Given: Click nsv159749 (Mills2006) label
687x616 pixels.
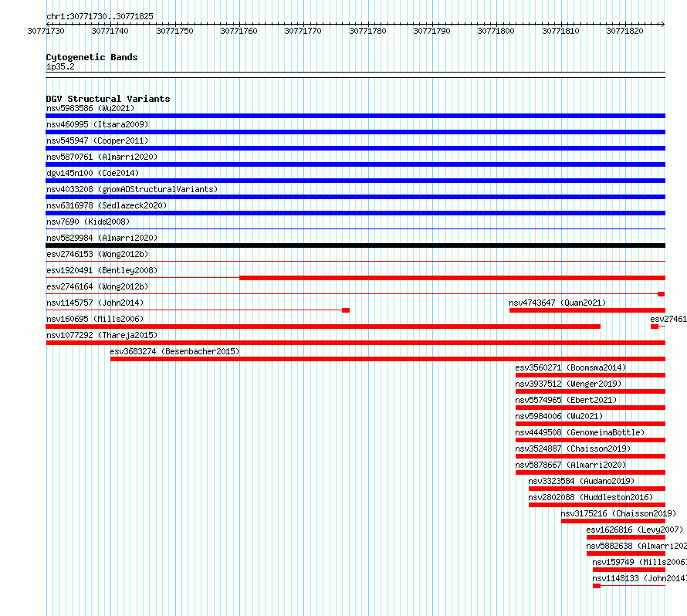Looking at the screenshot, I should click(x=639, y=562).
